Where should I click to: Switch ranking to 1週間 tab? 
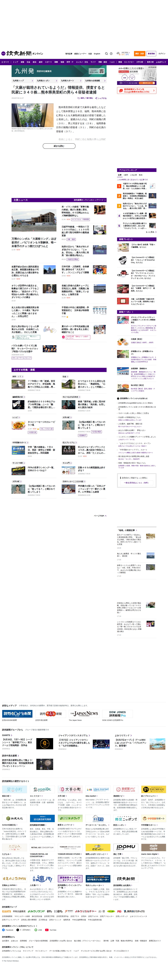pos(126,175)
